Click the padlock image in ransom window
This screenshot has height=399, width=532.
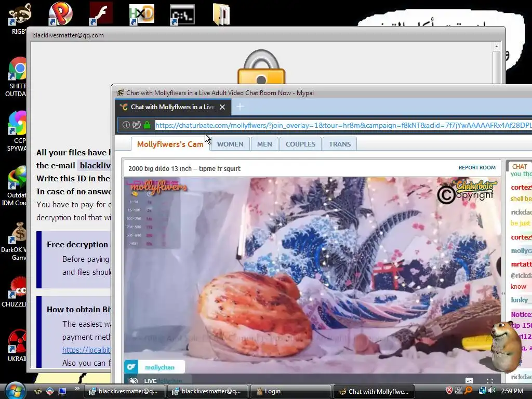(x=261, y=66)
